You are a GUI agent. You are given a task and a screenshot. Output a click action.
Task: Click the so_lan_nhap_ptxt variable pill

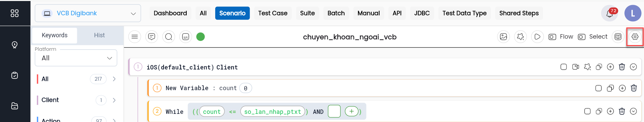point(273,111)
